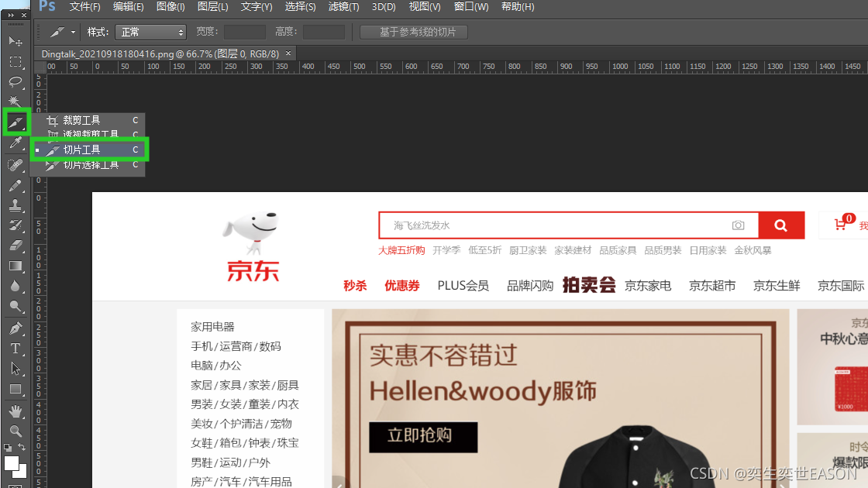
Task: Select the Gradient tool
Action: coord(15,266)
